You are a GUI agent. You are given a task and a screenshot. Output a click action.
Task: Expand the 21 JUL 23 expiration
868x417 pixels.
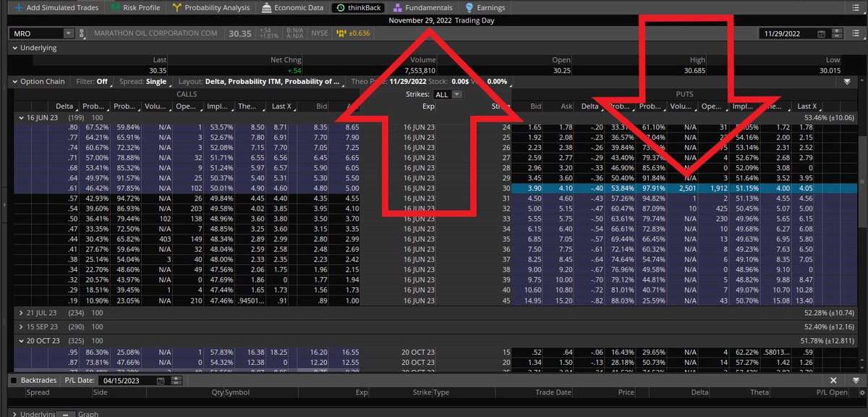point(21,313)
